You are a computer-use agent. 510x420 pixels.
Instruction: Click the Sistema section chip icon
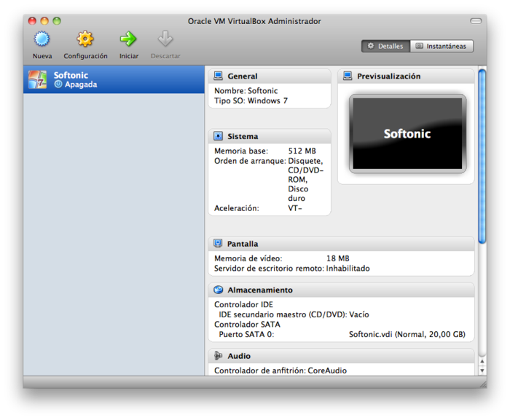point(219,136)
